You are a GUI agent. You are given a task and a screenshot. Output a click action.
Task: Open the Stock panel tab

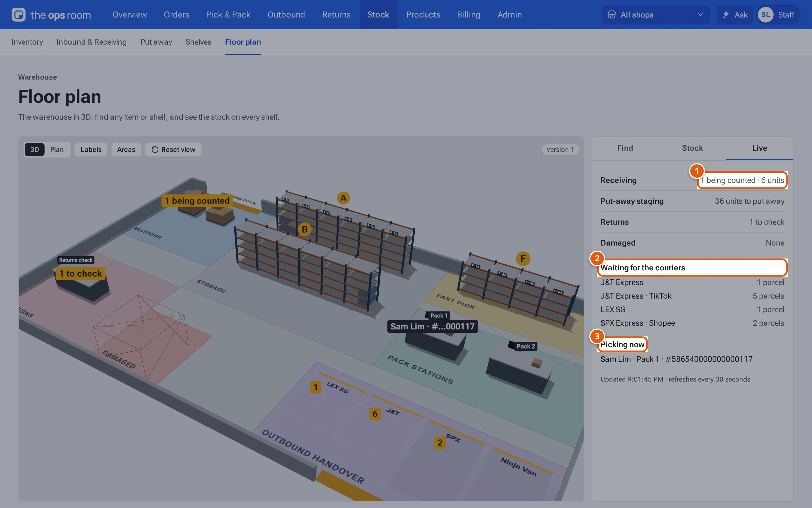[x=692, y=148]
